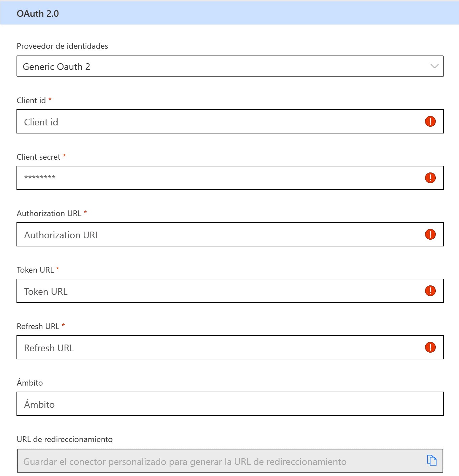This screenshot has width=459, height=476.
Task: Copy the redirect URL with copy icon
Action: coord(431,460)
